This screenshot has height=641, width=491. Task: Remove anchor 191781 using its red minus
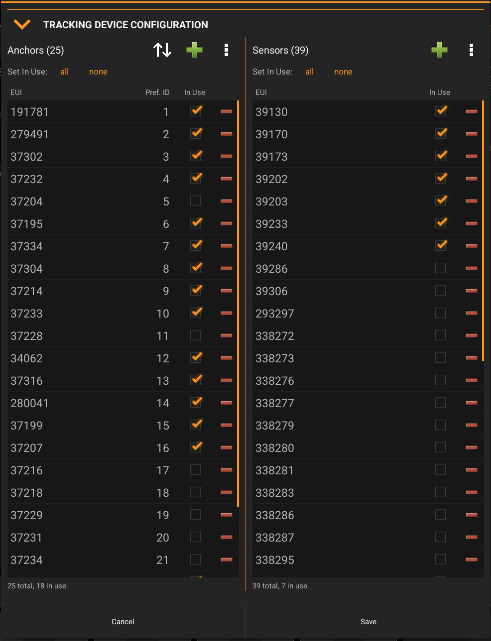(x=226, y=111)
